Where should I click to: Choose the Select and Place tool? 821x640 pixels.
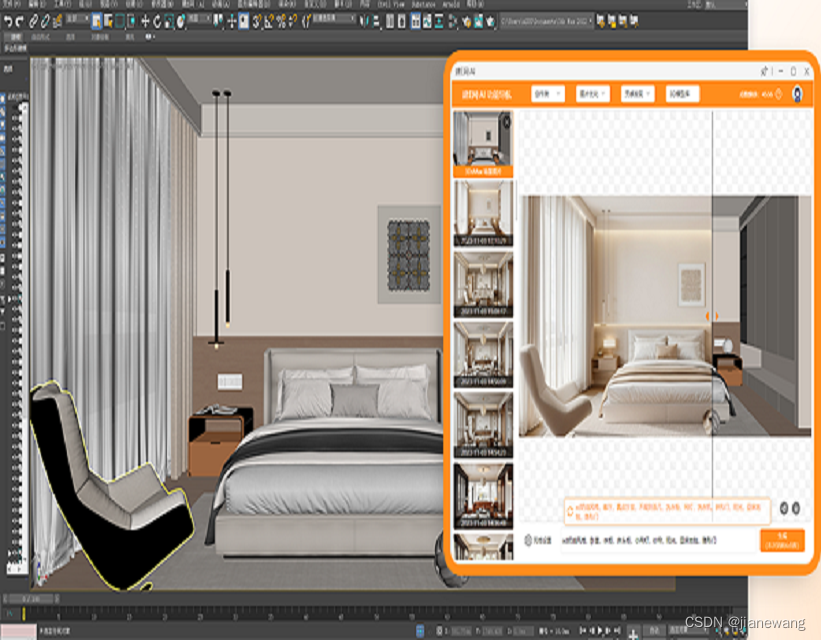point(181,21)
